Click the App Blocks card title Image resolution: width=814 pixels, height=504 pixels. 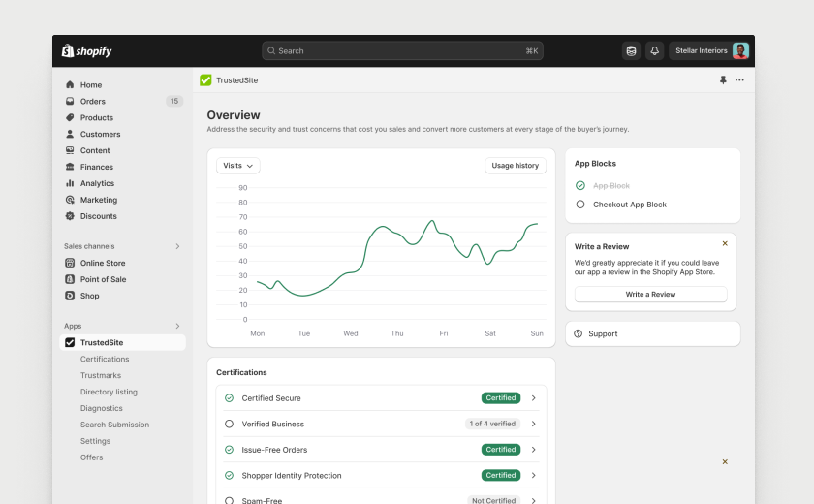(x=595, y=164)
